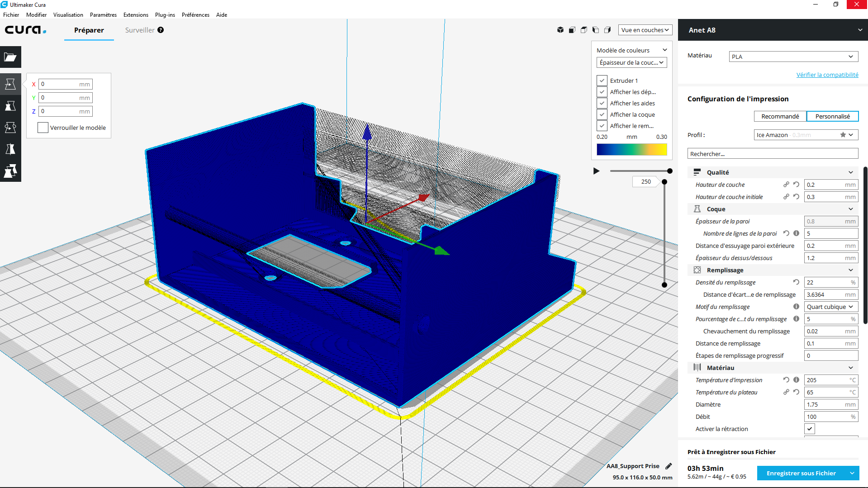Open the Vue en couches dropdown
Image resolution: width=868 pixels, height=488 pixels.
point(645,30)
